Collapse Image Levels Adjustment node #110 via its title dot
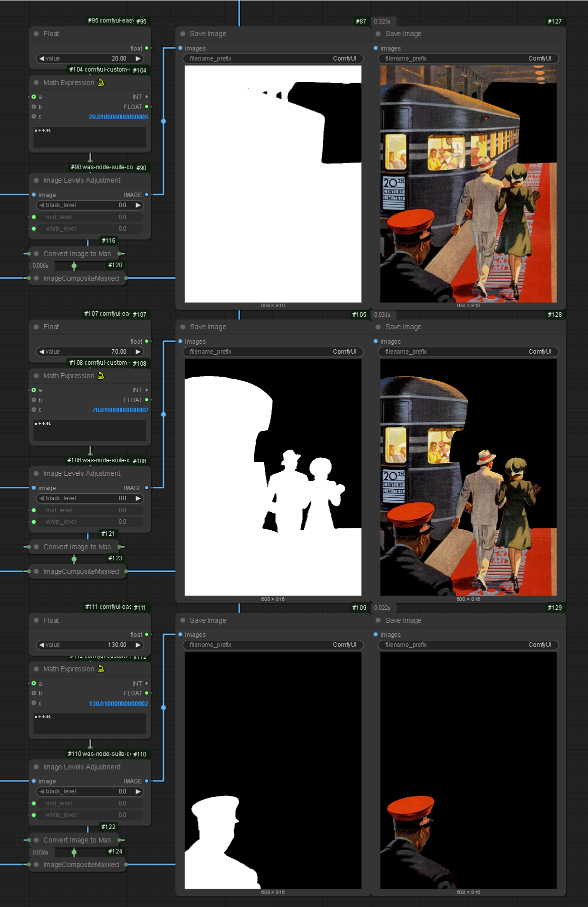 click(x=36, y=767)
